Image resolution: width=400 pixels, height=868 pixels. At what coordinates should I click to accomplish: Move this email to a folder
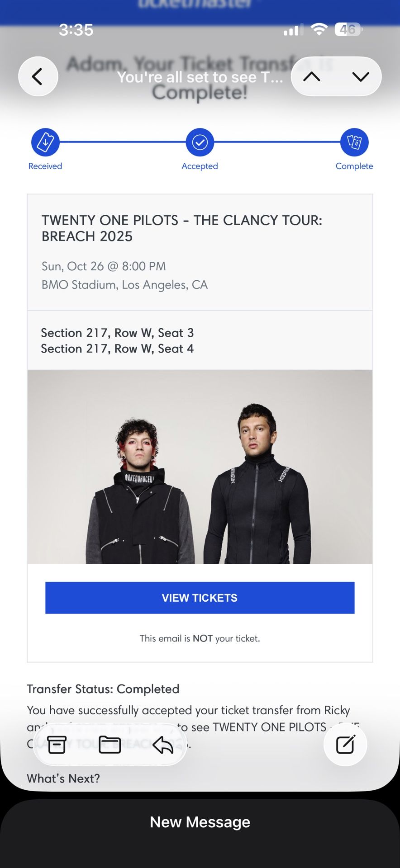click(x=109, y=745)
